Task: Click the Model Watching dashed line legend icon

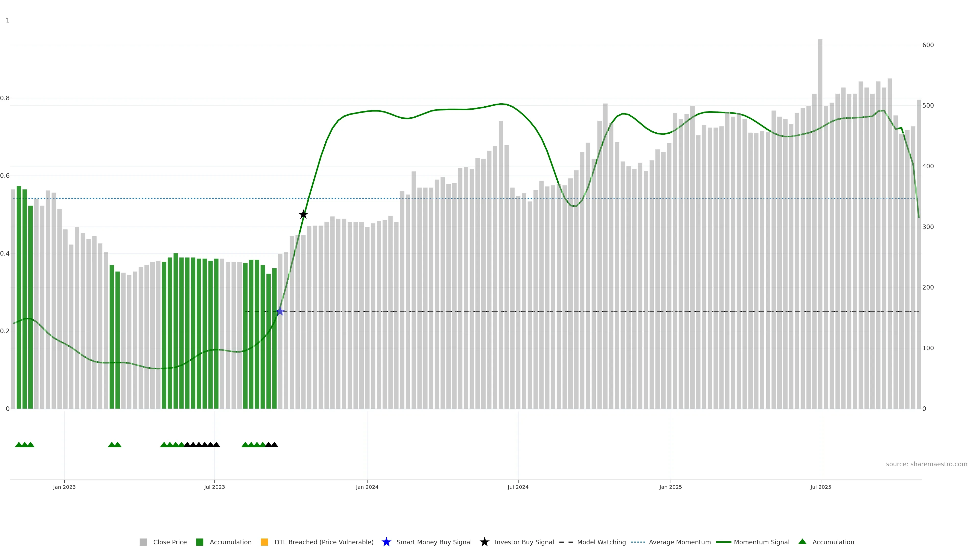Action: 566,542
